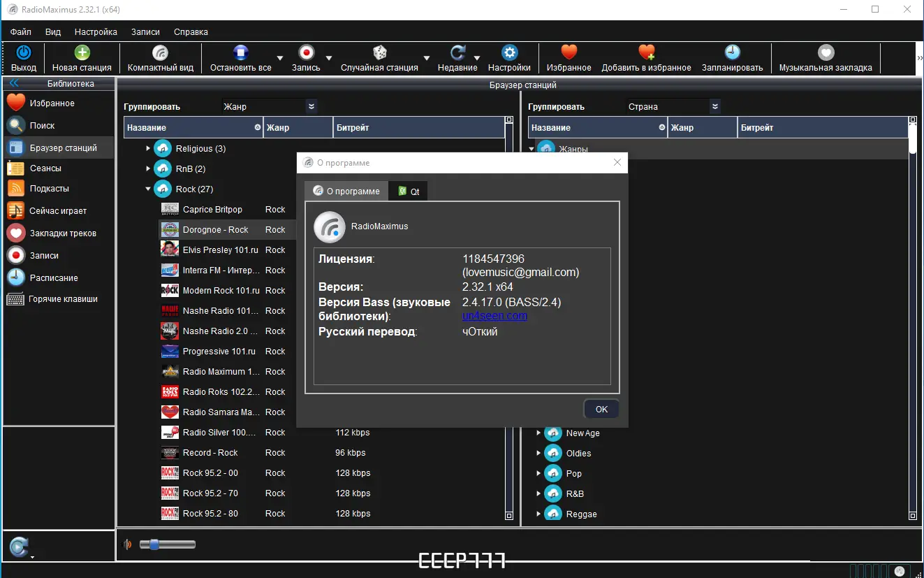The image size is (924, 578).
Task: Collapse the Библиотека sidebar panel
Action: tap(13, 83)
